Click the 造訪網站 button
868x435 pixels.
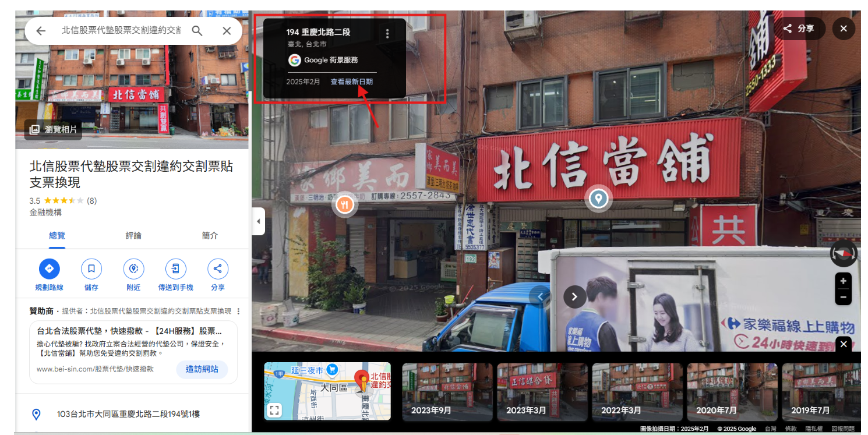202,369
